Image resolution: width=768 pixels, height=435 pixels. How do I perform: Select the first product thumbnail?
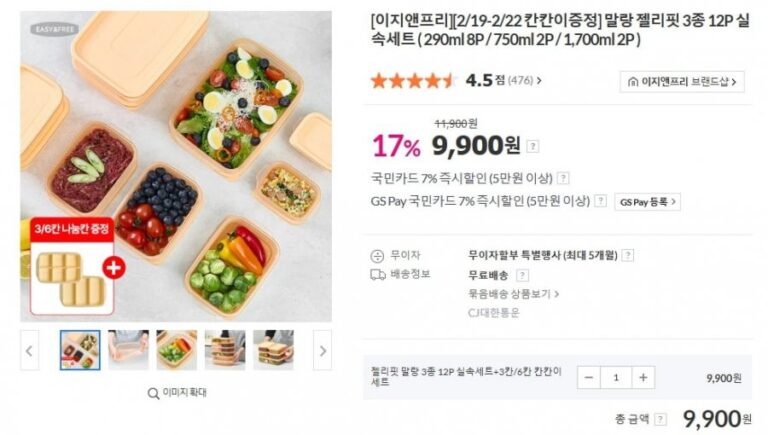point(80,350)
